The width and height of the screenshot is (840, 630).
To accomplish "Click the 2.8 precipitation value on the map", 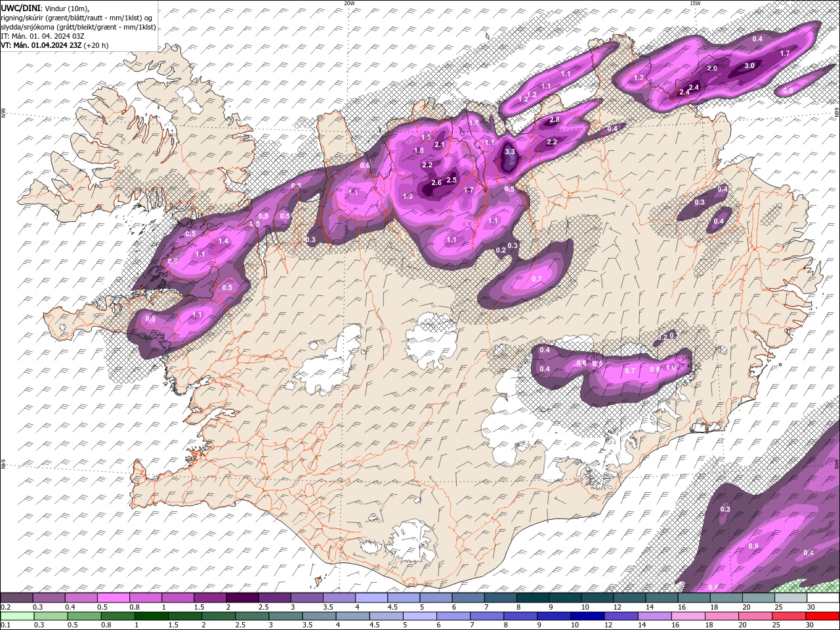I will point(554,119).
